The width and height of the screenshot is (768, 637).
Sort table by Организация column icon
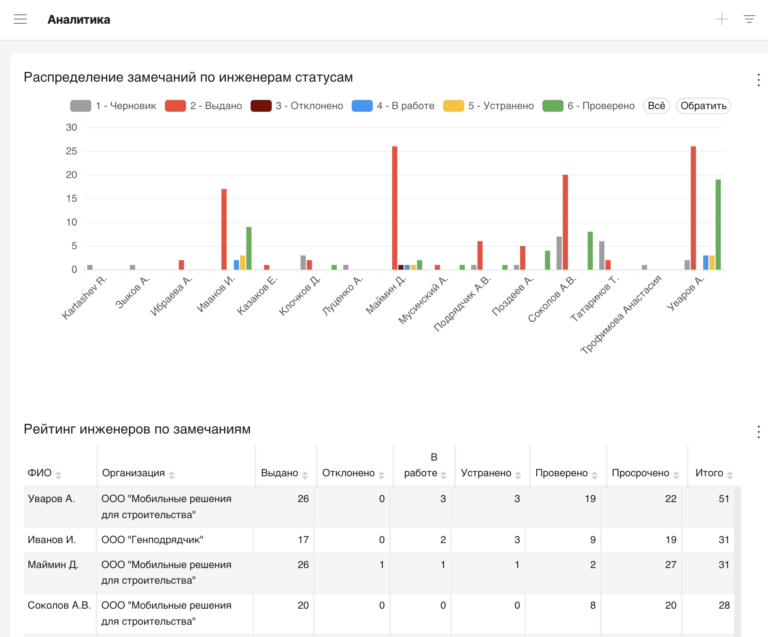[171, 474]
